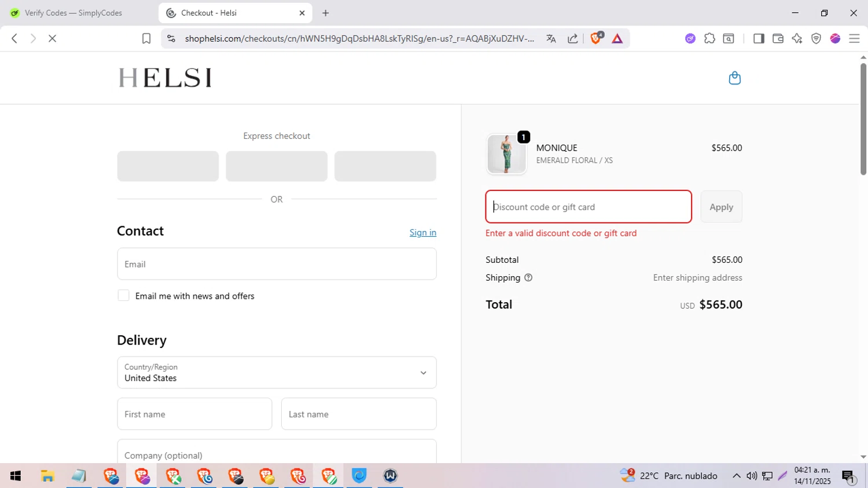Click the taskbar clock showing 04:21 a. m.
This screenshot has width=868, height=488.
click(x=812, y=476)
